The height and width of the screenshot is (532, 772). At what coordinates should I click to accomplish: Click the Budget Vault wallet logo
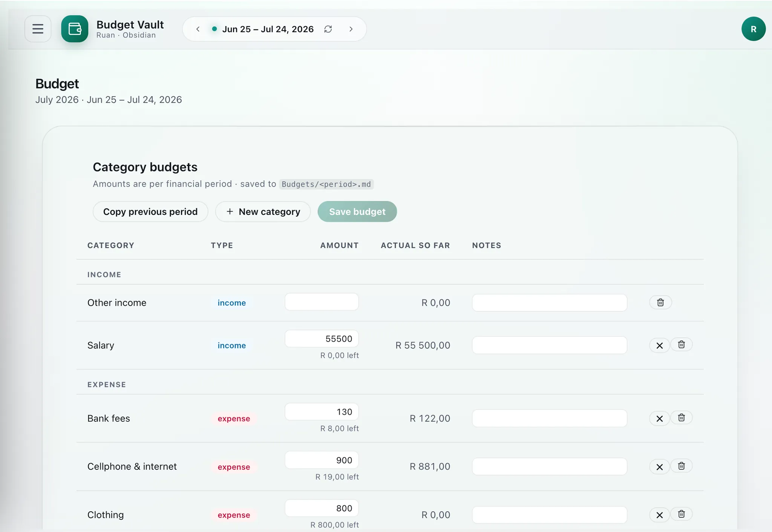tap(75, 29)
